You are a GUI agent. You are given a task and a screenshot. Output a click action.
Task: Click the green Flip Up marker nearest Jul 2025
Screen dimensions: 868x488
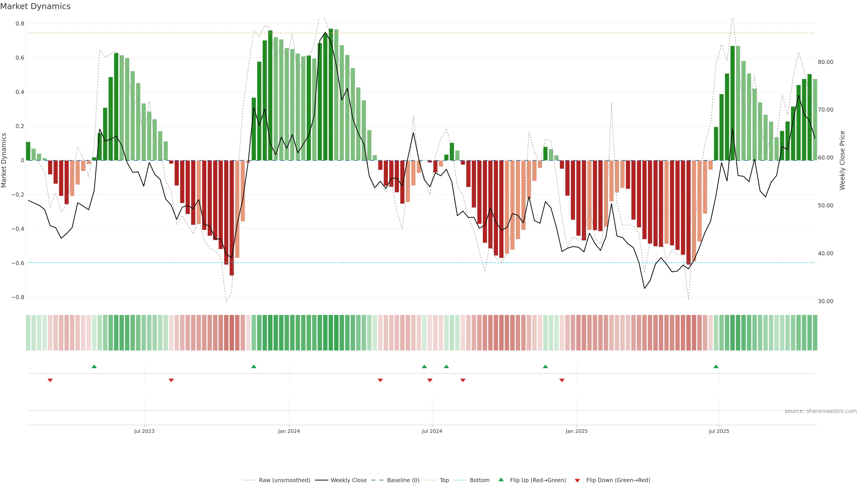click(x=716, y=366)
